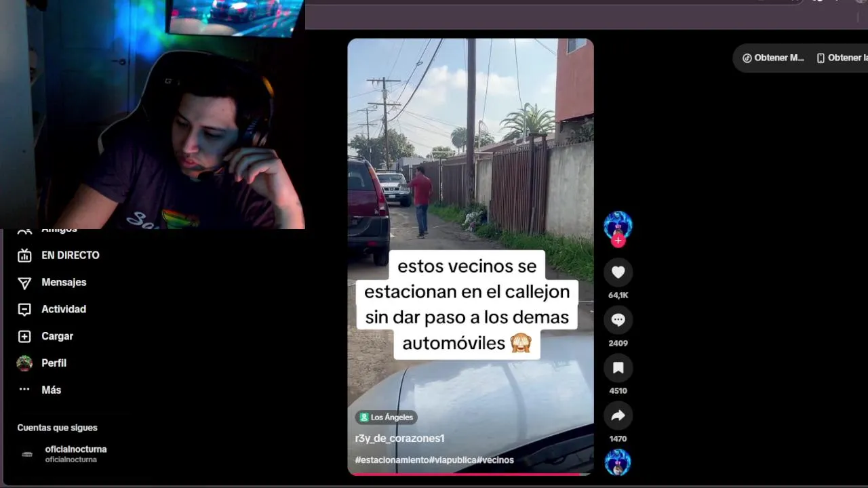
Task: Click the Perfil avatar icon
Action: tap(24, 363)
